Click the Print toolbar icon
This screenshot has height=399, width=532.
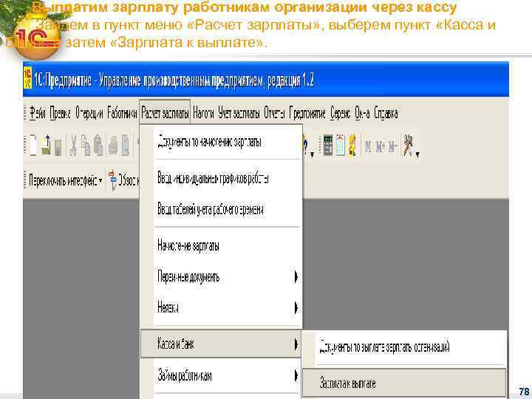(112, 146)
